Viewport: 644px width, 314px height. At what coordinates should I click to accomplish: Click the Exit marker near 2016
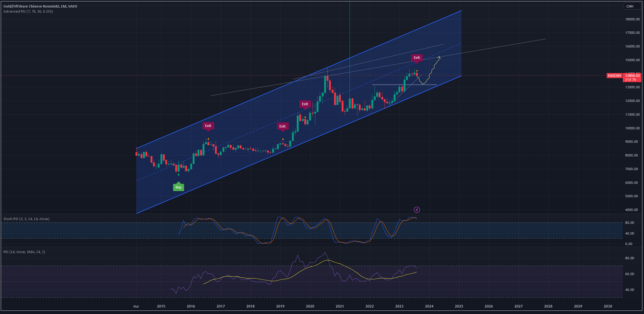208,126
